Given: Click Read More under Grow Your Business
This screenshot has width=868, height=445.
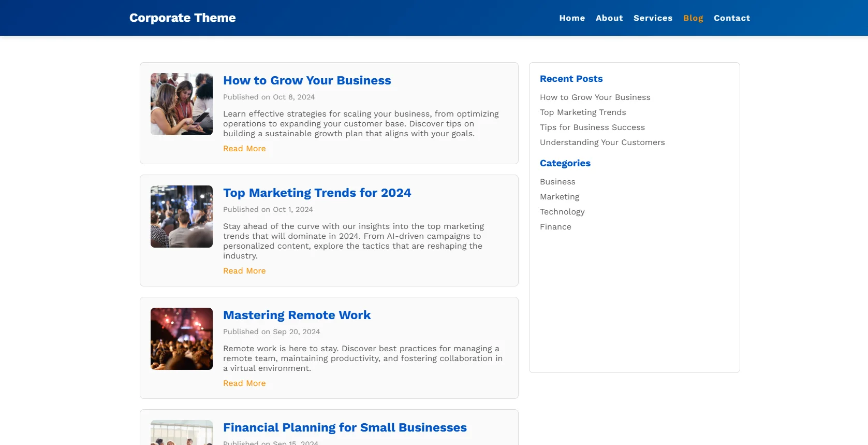Looking at the screenshot, I should pyautogui.click(x=244, y=149).
